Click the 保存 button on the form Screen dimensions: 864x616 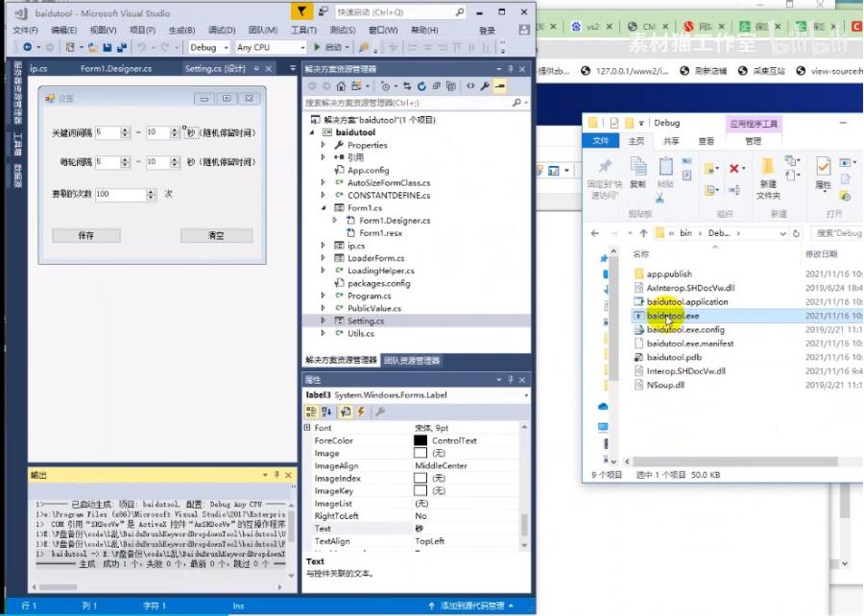pos(85,236)
